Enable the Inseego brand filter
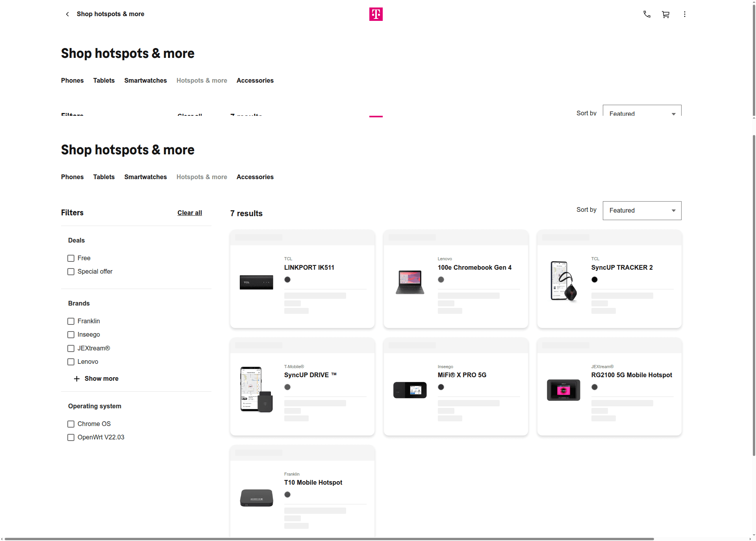 tap(71, 335)
